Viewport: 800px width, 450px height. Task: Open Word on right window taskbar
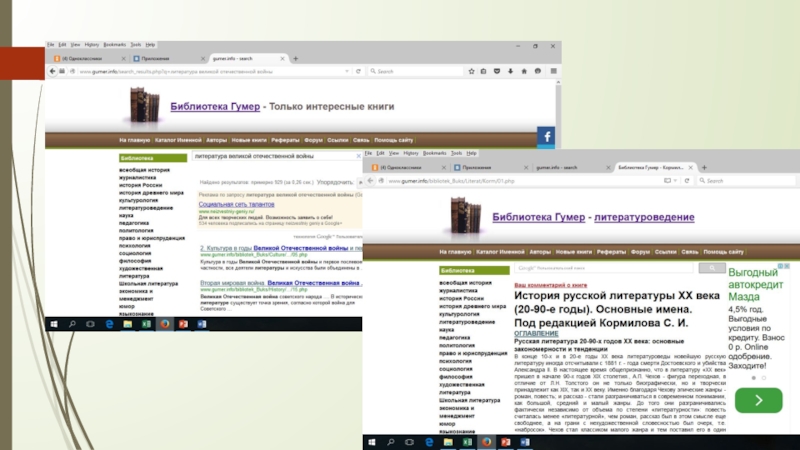[x=525, y=442]
